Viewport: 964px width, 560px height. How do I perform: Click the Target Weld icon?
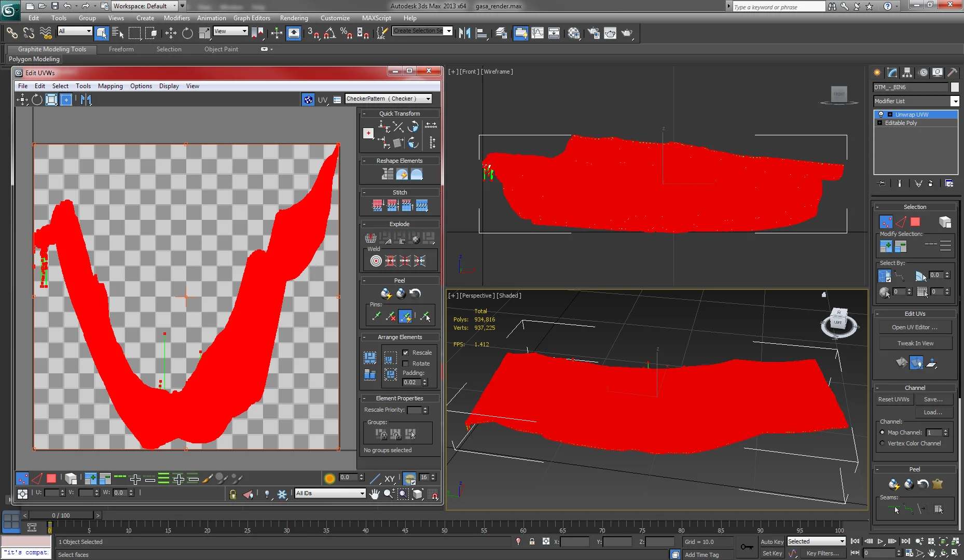pos(376,261)
